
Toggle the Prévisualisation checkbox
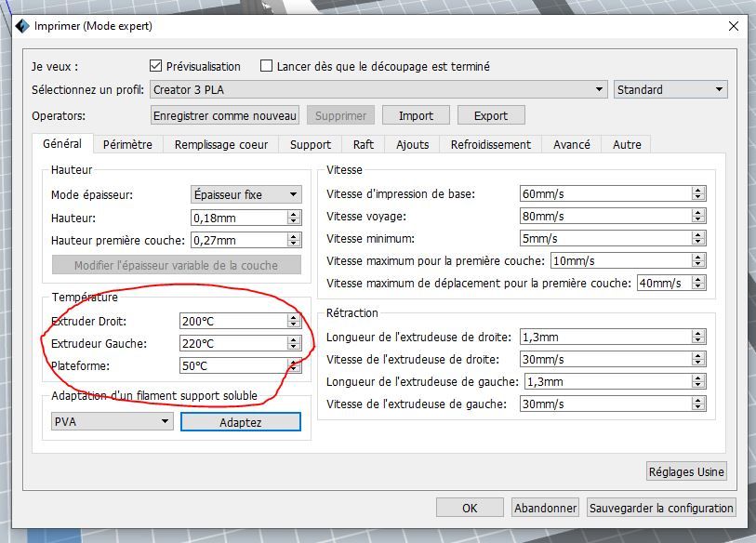[x=155, y=66]
